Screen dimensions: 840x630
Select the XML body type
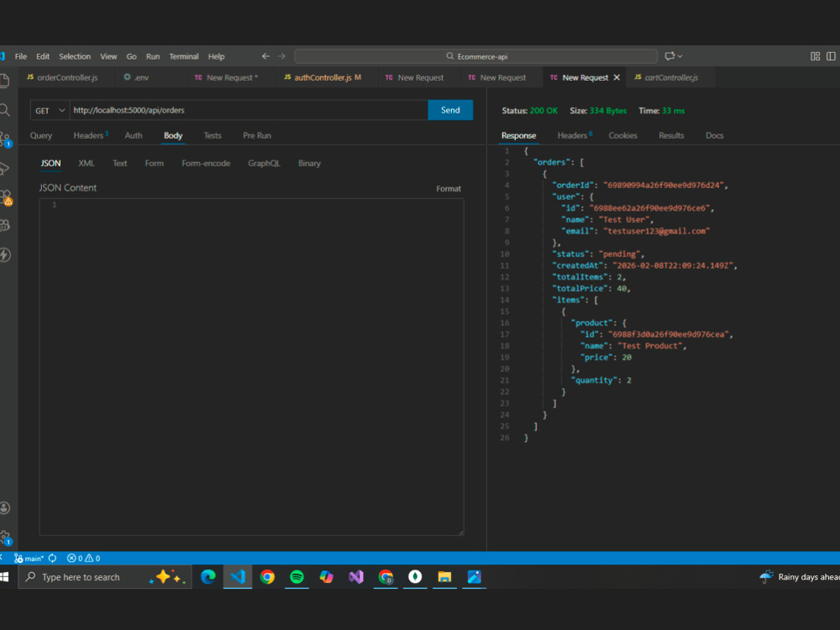(x=87, y=164)
